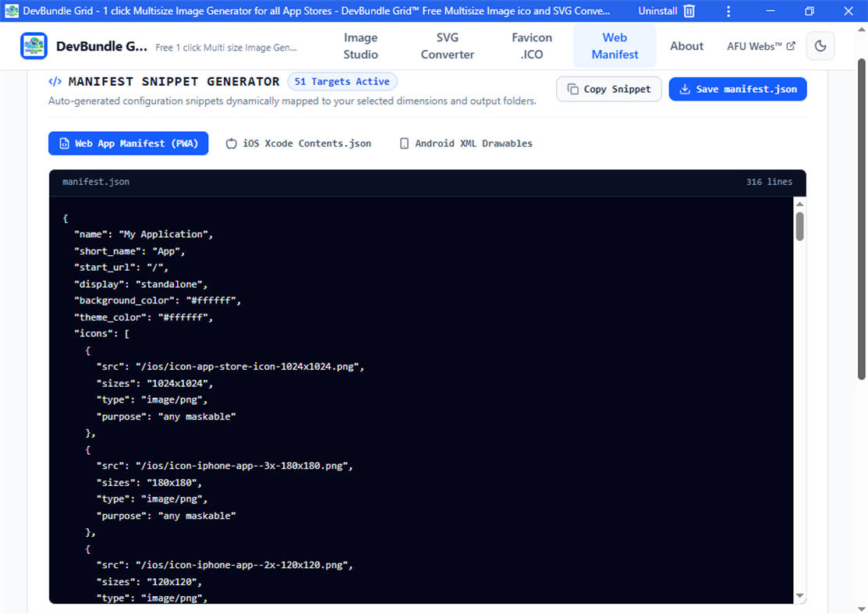Open the Favicon .ICO section
Viewport: 868px width, 614px height.
click(531, 46)
